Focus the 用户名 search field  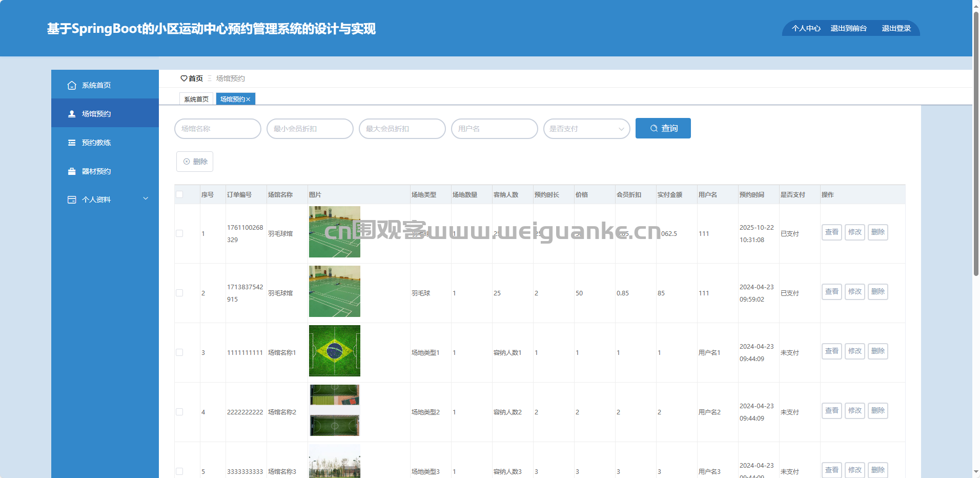tap(495, 129)
